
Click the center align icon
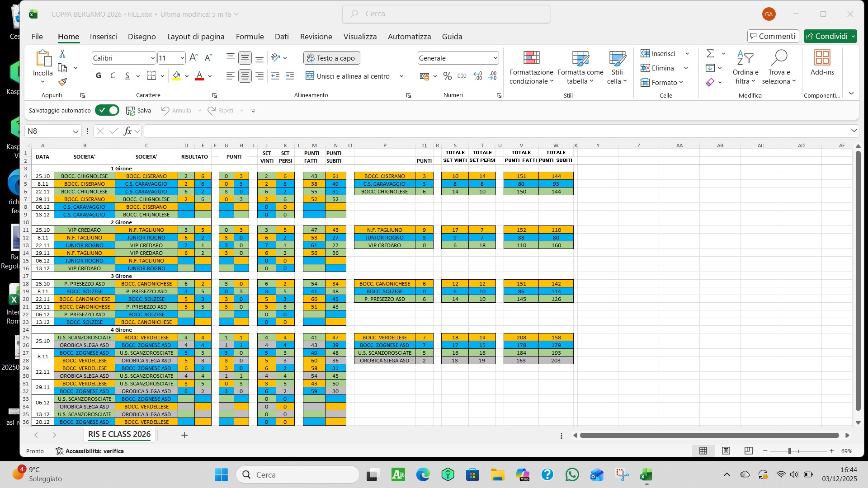[245, 76]
